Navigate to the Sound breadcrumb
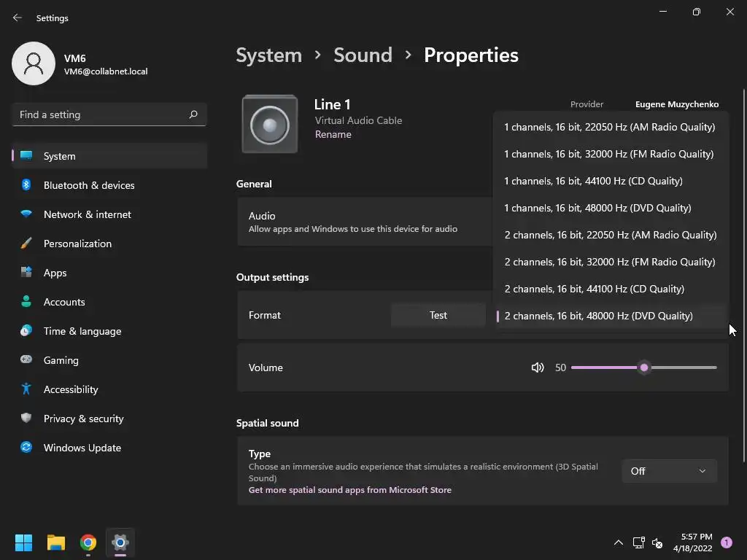This screenshot has height=560, width=747. point(363,55)
